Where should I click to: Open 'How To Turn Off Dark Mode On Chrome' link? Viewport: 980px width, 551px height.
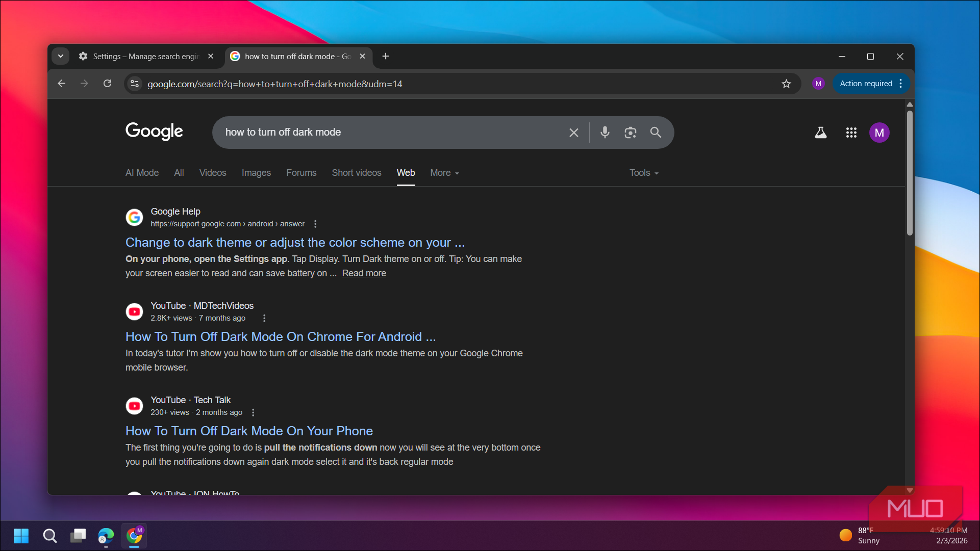point(281,337)
